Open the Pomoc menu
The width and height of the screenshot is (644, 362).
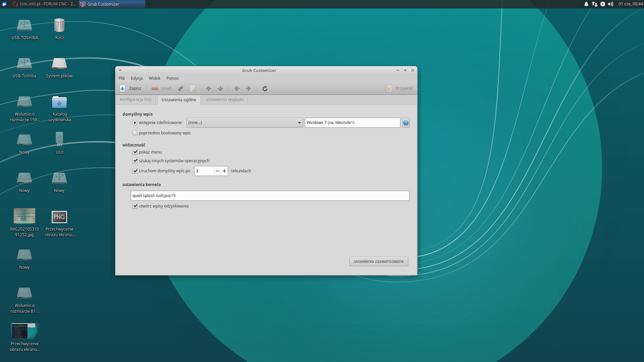point(173,78)
